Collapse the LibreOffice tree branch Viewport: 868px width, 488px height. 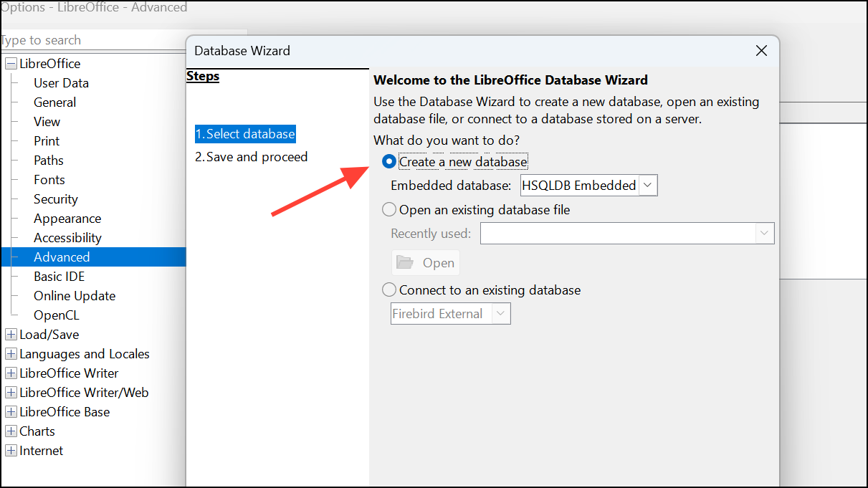[x=10, y=63]
